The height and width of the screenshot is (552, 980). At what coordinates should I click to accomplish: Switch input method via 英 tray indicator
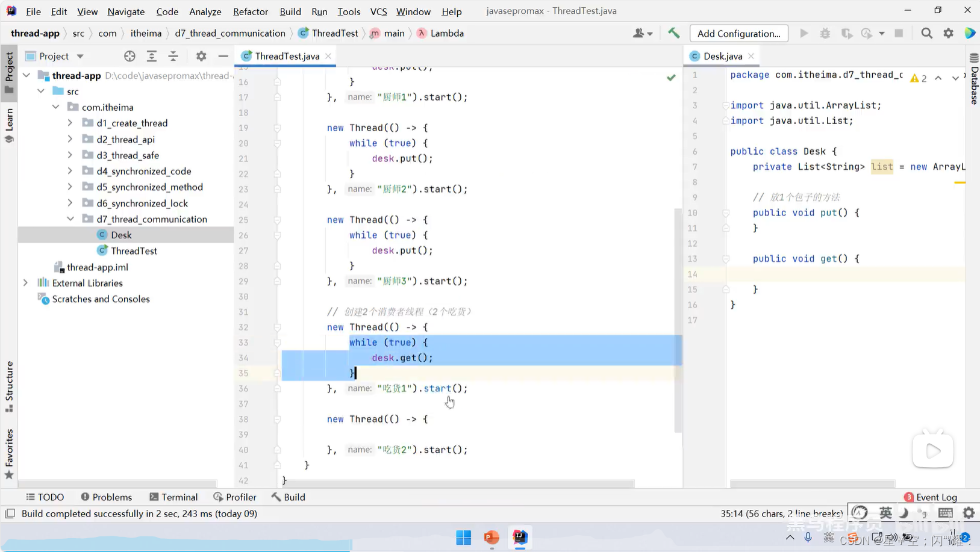click(x=885, y=513)
